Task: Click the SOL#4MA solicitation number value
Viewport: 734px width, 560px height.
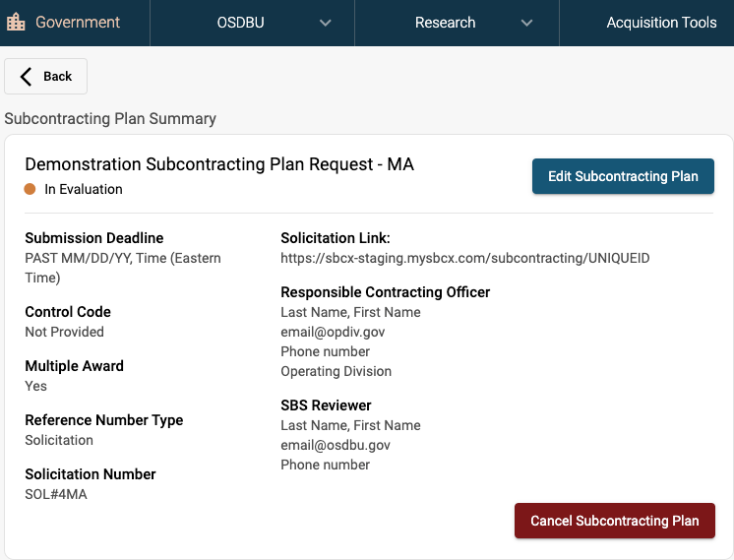Action: pos(56,494)
